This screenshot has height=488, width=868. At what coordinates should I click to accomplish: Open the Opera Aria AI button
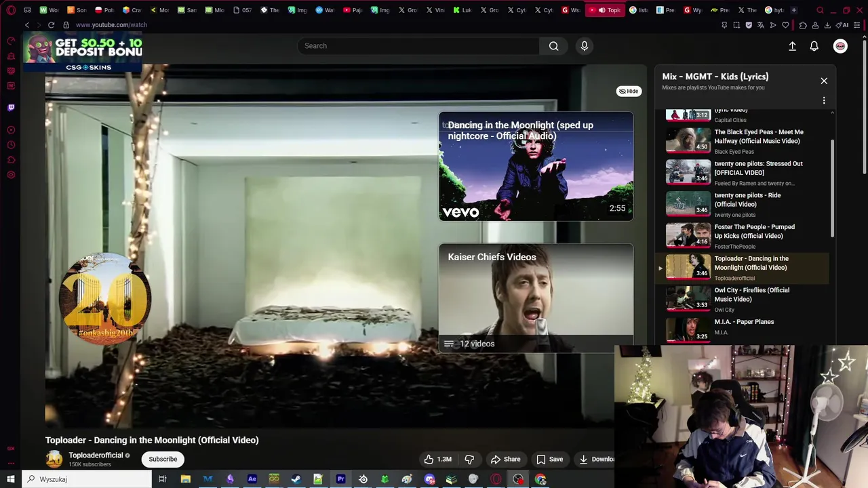click(844, 25)
